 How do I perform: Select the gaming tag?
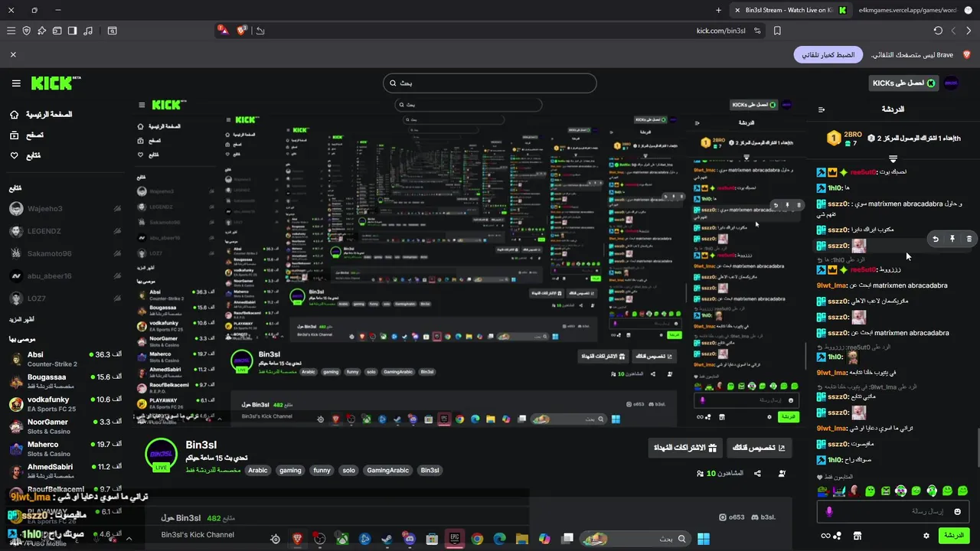[290, 470]
